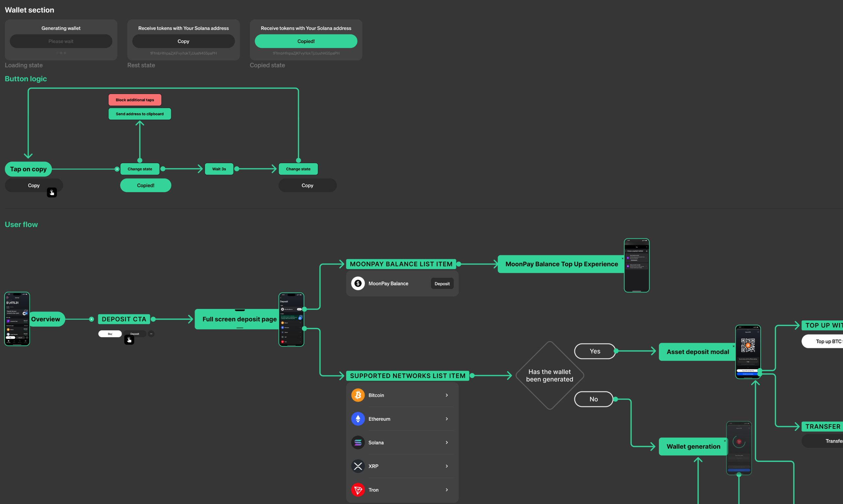Viewport: 843px width, 504px height.
Task: Click the tap cursor icon under Tap on copy
Action: (x=52, y=192)
